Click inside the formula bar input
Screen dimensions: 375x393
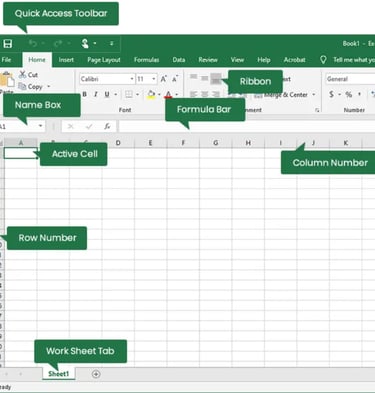[x=247, y=126]
